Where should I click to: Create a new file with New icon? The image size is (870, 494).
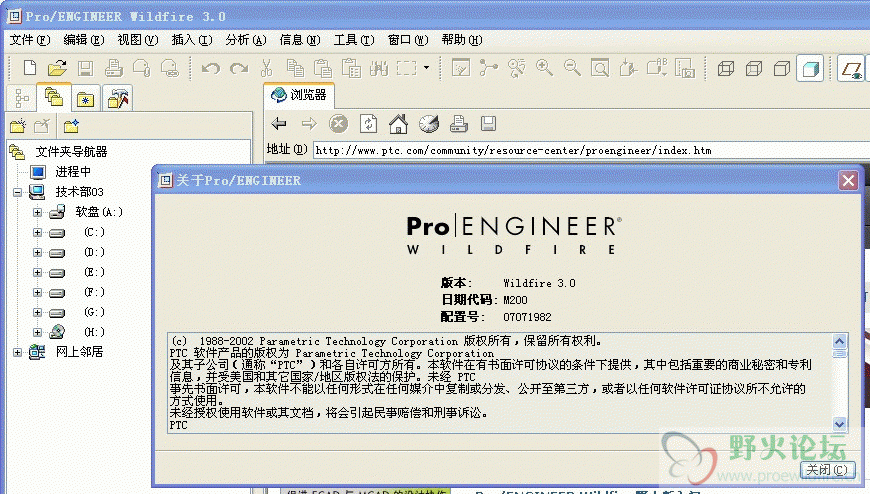click(x=30, y=68)
